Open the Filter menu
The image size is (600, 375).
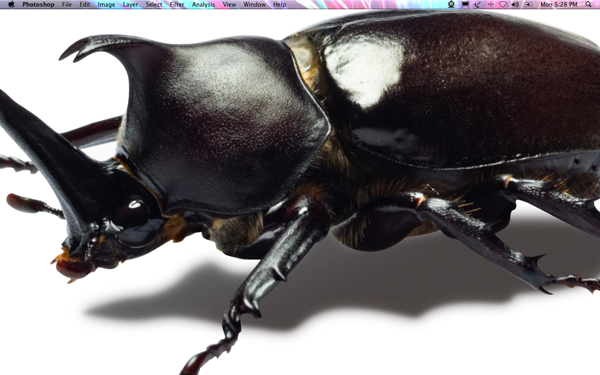point(177,5)
